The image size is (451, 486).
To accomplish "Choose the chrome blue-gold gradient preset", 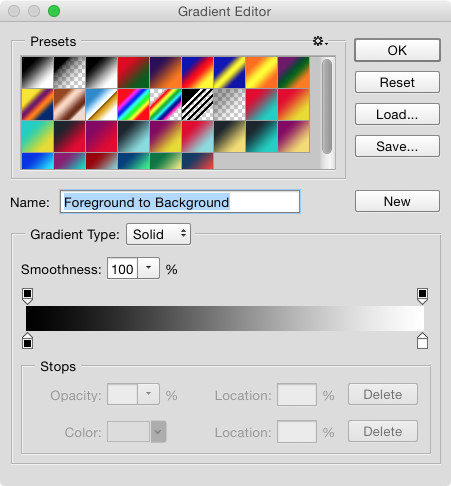I will pos(102,104).
